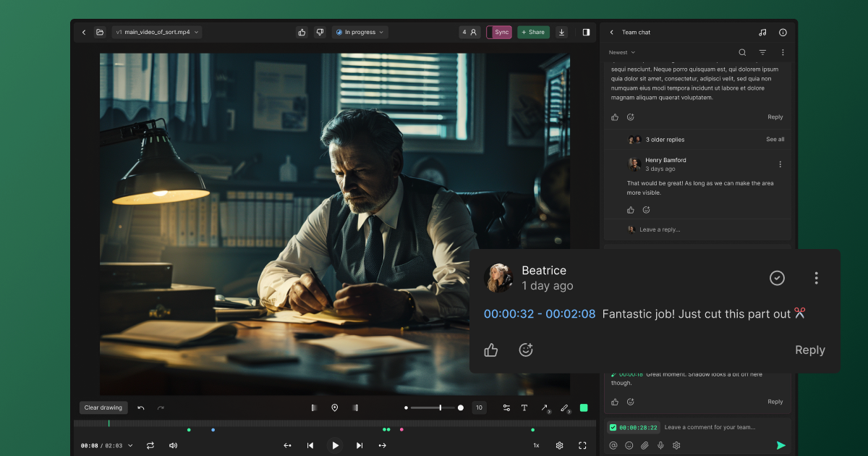This screenshot has height=456, width=868.
Task: Uncheck the 00:00:28:22 timestamp checkbox
Action: point(613,428)
